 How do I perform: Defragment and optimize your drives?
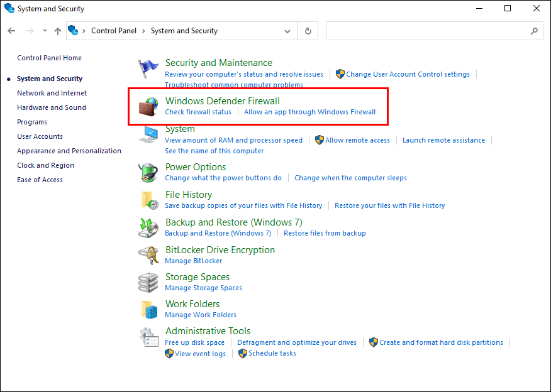point(297,342)
